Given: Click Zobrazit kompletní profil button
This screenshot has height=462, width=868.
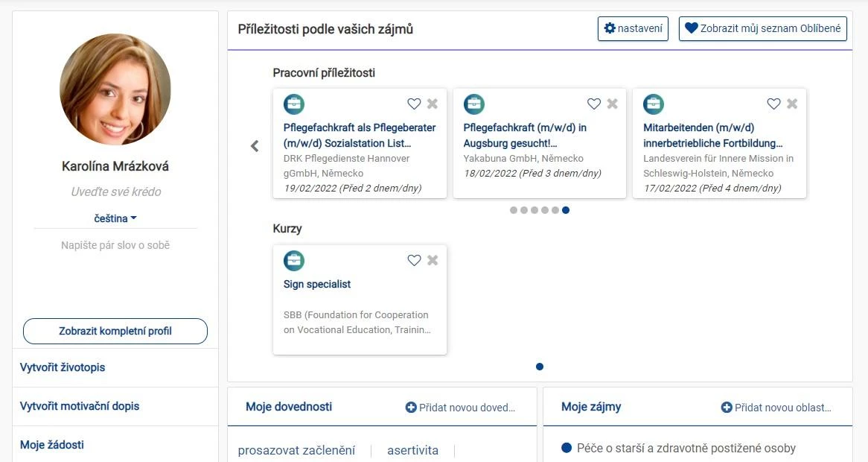Looking at the screenshot, I should pyautogui.click(x=115, y=331).
